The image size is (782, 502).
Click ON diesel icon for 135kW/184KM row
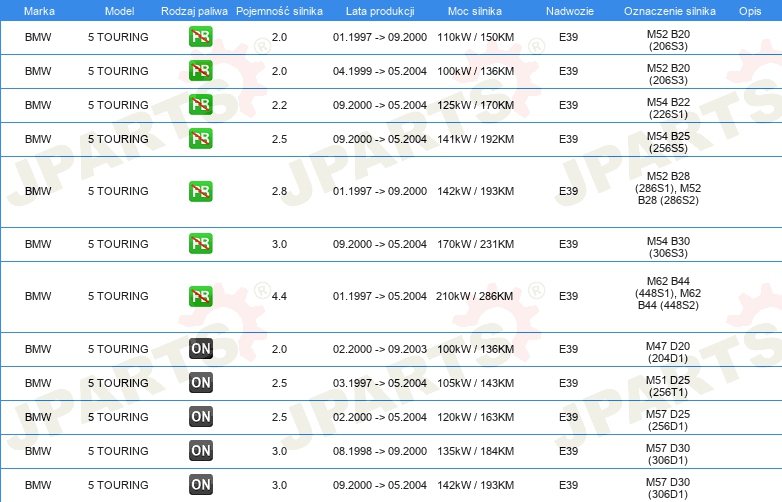click(x=200, y=451)
